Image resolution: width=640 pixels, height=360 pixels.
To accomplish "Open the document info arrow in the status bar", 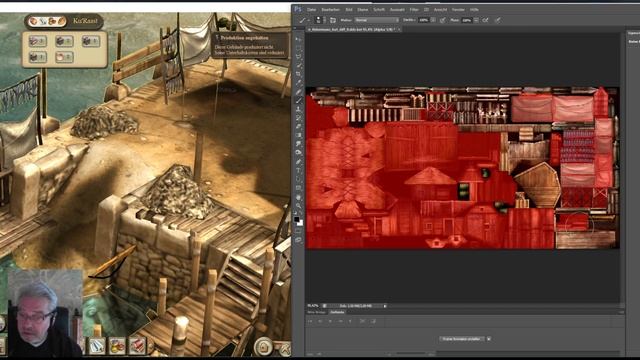I will coord(385,305).
